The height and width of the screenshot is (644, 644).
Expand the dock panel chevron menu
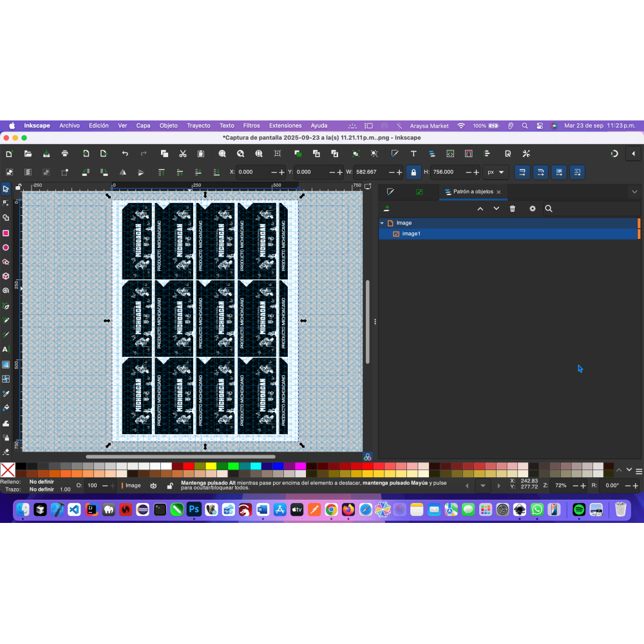coord(634,192)
